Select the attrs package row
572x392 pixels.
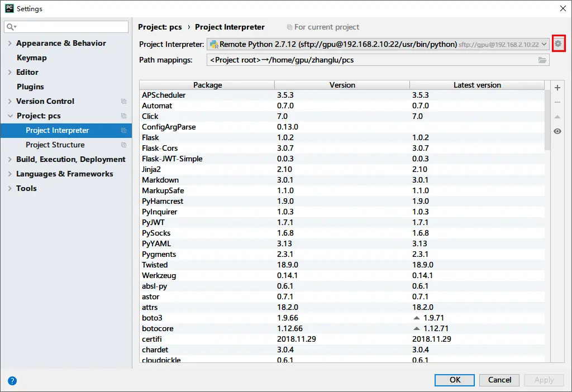342,307
